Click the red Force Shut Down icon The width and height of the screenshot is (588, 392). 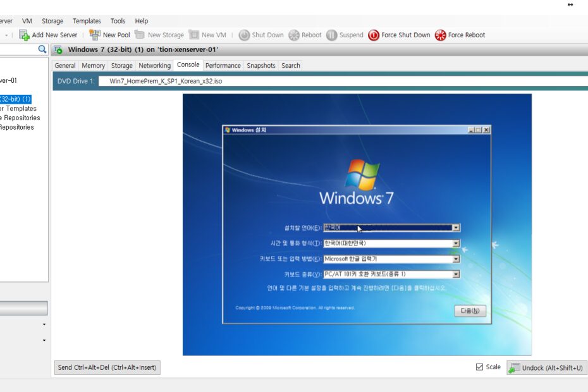pos(374,35)
